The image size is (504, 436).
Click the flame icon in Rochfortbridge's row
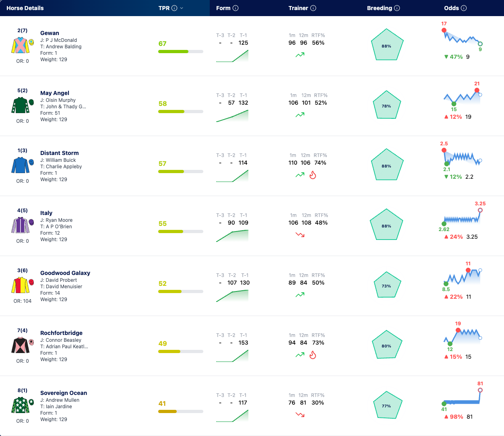pyautogui.click(x=313, y=355)
